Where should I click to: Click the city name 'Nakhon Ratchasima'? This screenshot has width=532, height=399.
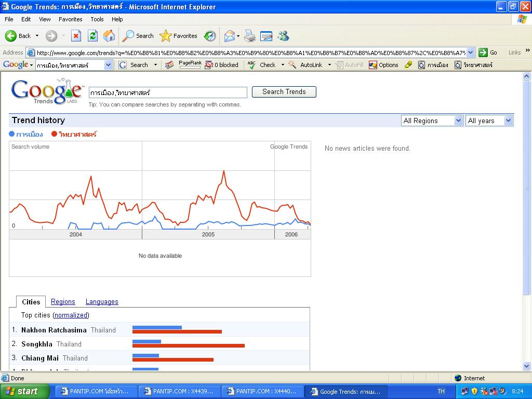coord(54,330)
